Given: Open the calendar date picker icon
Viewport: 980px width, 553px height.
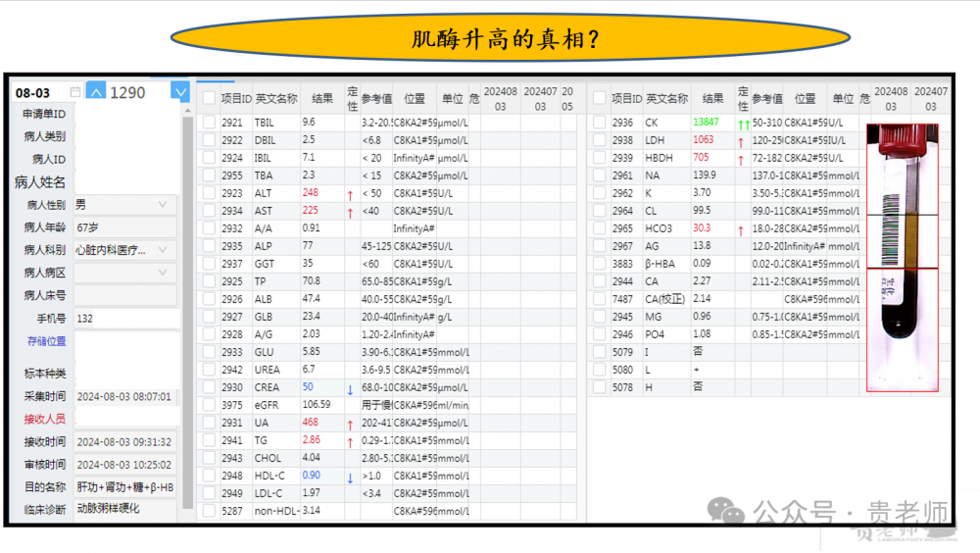Looking at the screenshot, I should (75, 92).
